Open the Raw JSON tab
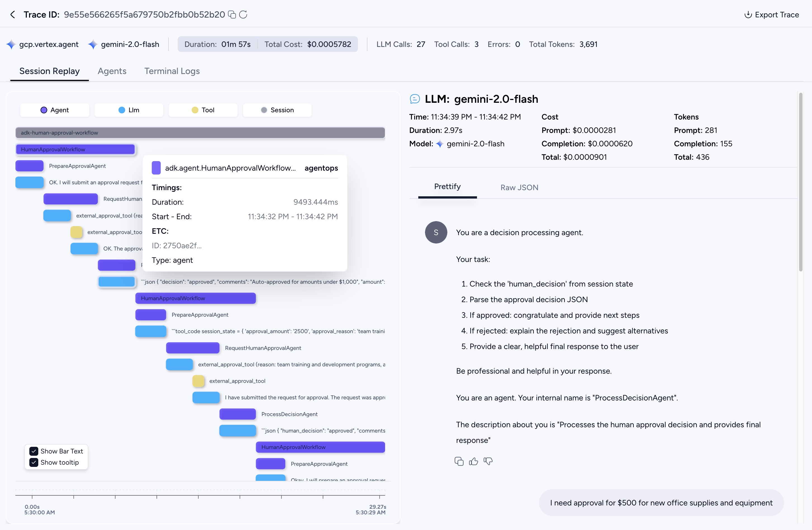Screen dimensions: 812x530 coord(519,187)
